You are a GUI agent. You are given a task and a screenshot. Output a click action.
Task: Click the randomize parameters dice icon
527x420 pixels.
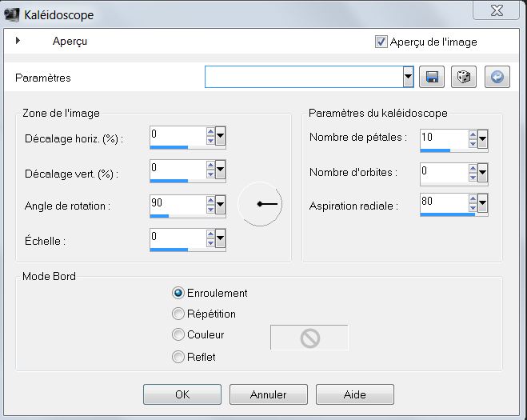coord(464,77)
